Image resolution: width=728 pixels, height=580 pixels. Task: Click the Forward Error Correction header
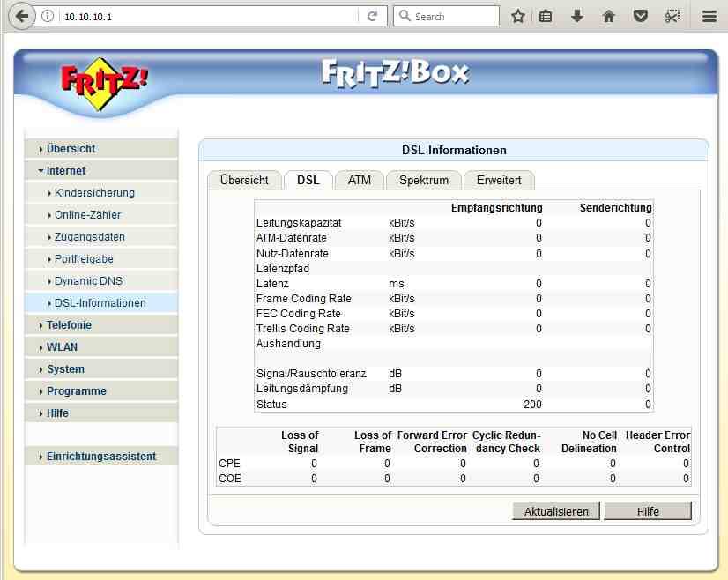click(x=432, y=442)
